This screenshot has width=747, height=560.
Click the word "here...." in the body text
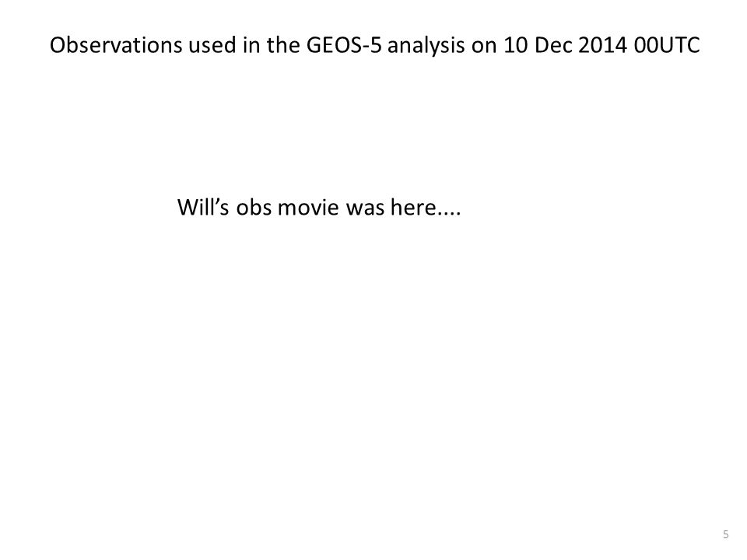point(426,207)
